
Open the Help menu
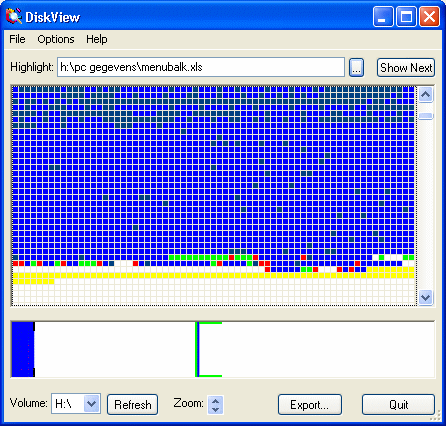[x=97, y=39]
